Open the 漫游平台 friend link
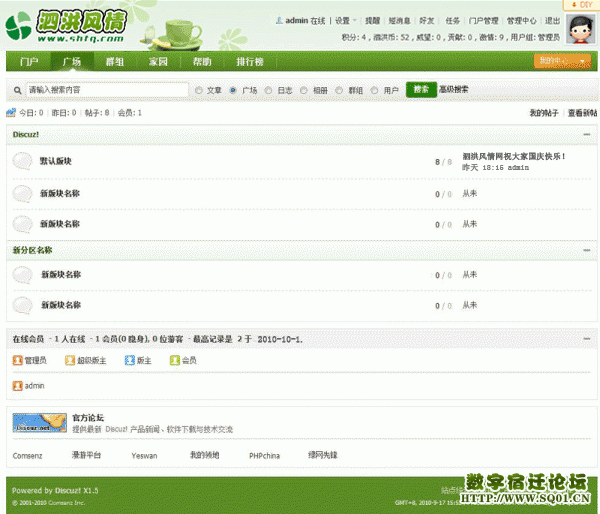Viewport: 600px width, 514px height. coord(86,455)
